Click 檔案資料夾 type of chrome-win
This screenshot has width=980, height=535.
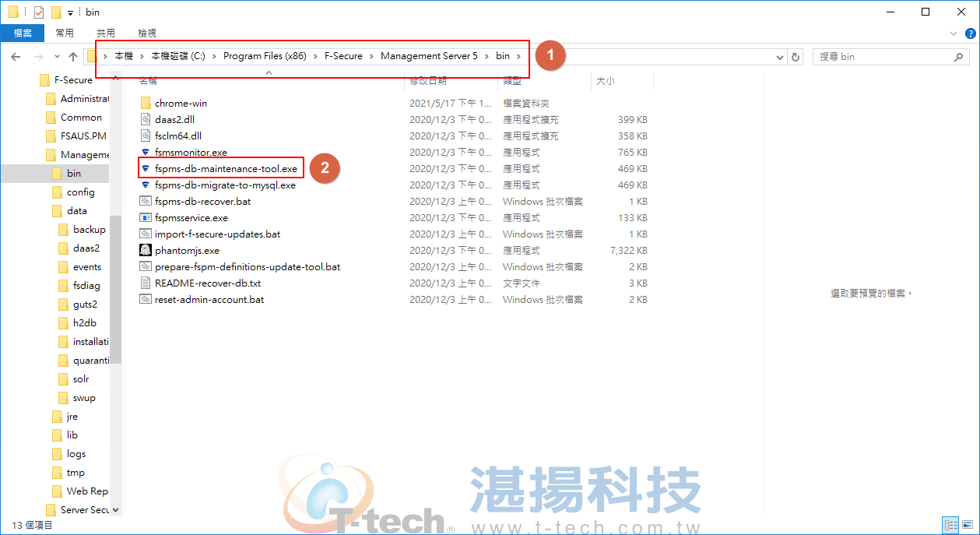525,103
